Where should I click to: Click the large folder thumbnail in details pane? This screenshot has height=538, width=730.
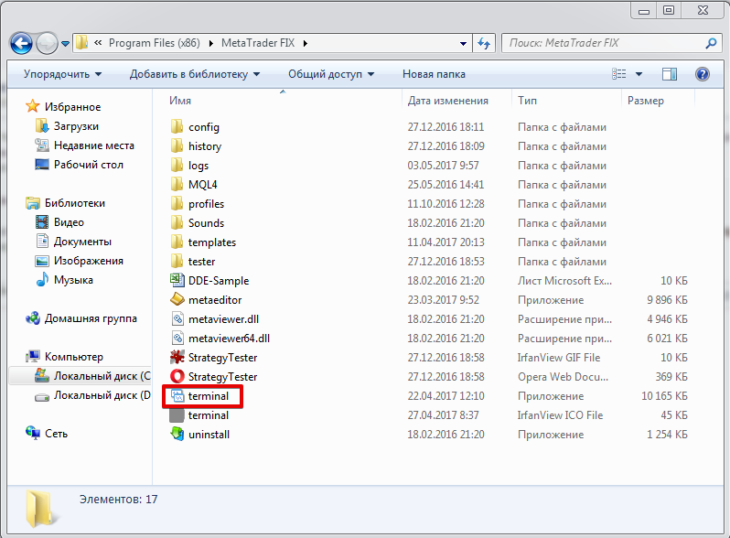pos(41,509)
